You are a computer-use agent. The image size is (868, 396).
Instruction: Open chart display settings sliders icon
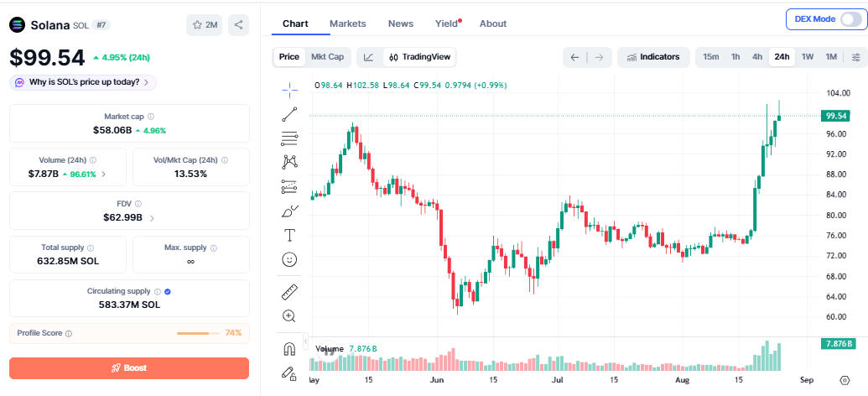855,57
